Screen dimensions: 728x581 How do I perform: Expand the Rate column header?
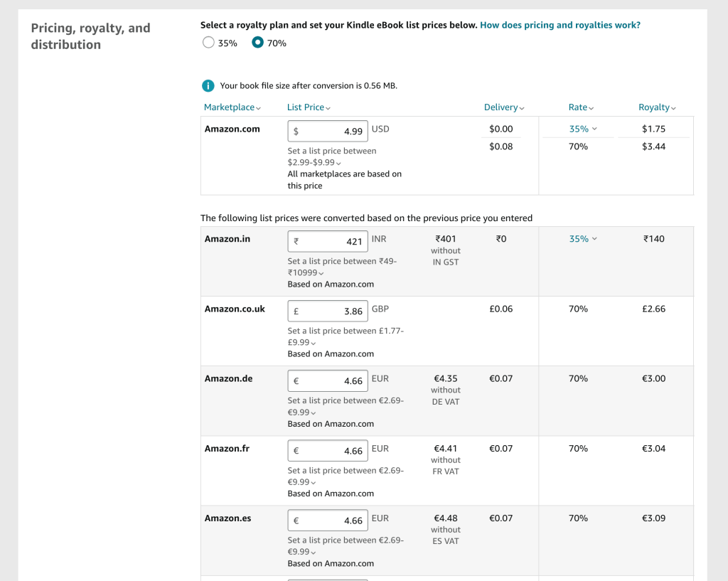[x=582, y=107]
